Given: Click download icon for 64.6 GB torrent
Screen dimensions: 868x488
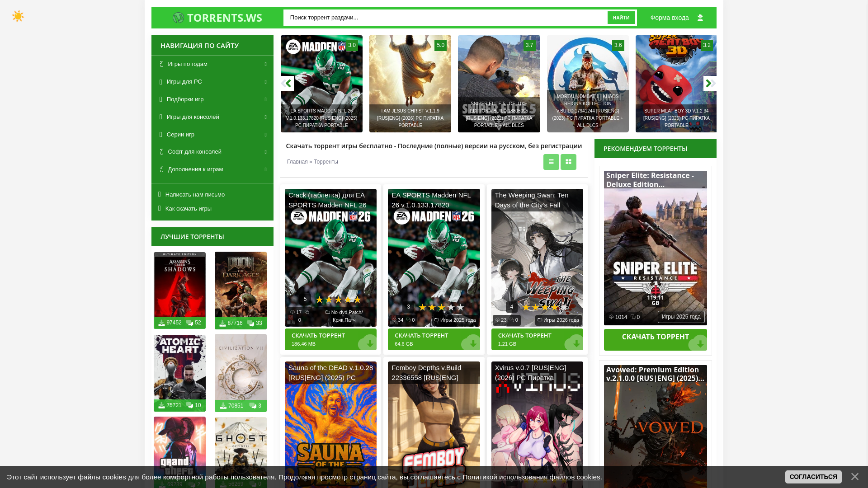Looking at the screenshot, I should click(473, 343).
